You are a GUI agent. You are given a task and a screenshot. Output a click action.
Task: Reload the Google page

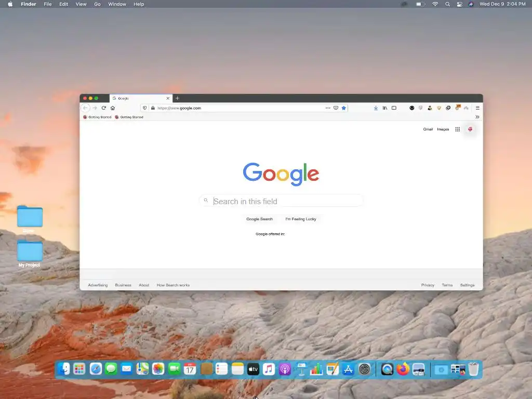coord(104,108)
